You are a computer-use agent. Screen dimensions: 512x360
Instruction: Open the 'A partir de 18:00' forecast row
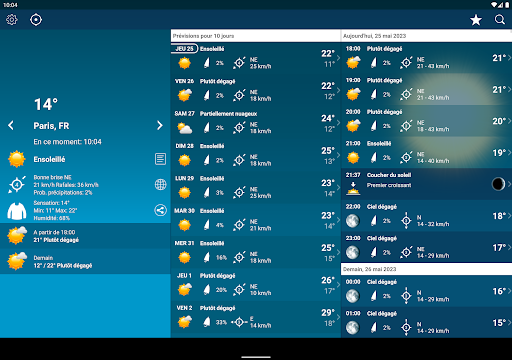coord(85,236)
